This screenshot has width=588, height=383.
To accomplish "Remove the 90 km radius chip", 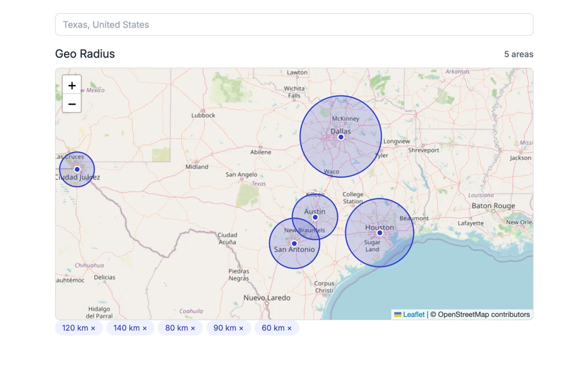I will pos(241,328).
